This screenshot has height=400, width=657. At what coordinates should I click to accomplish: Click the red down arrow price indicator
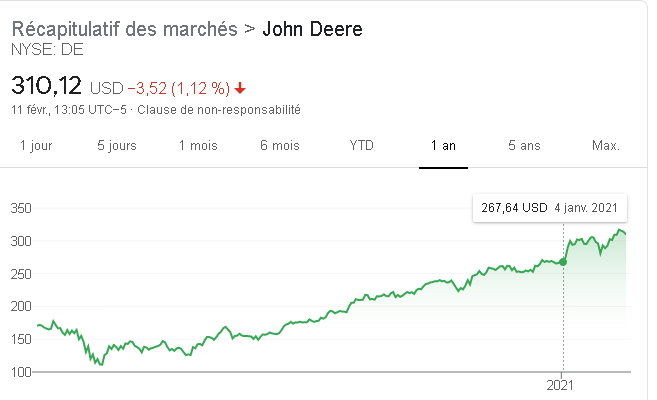pos(241,87)
